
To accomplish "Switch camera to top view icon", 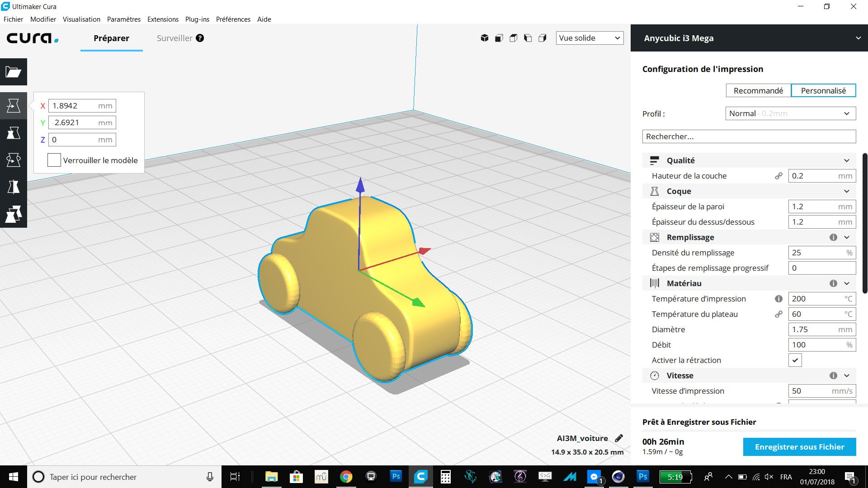I will click(514, 38).
